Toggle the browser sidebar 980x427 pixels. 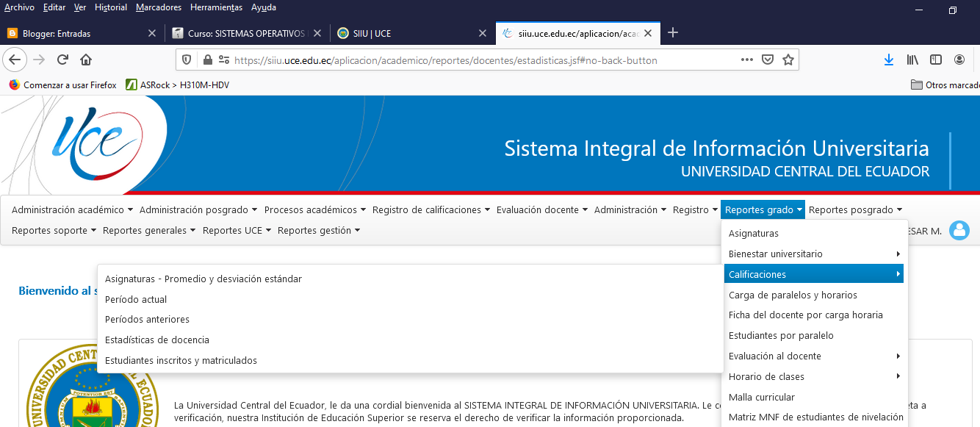tap(936, 60)
